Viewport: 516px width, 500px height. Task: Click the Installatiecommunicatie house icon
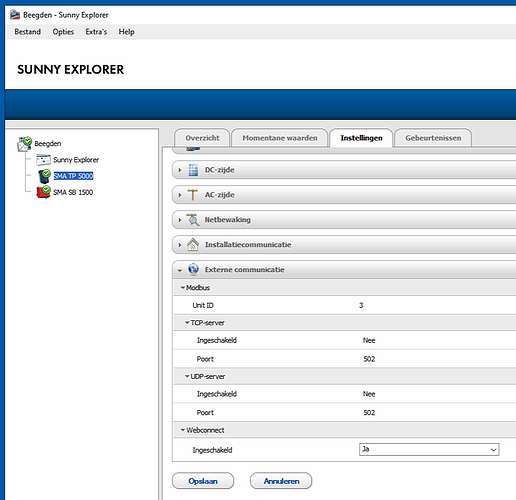(x=193, y=245)
